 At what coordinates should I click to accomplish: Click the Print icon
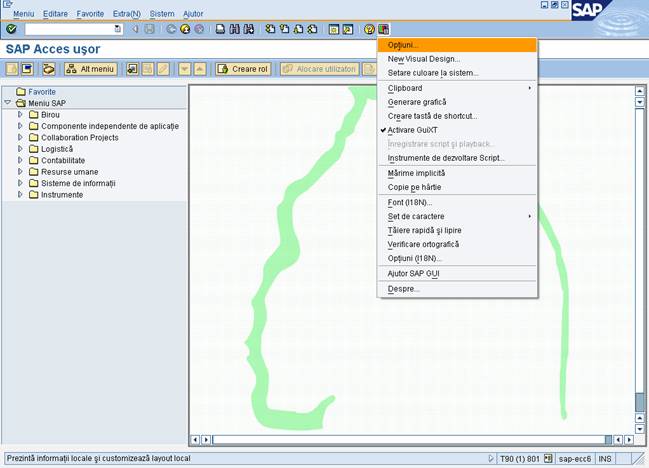[221, 29]
